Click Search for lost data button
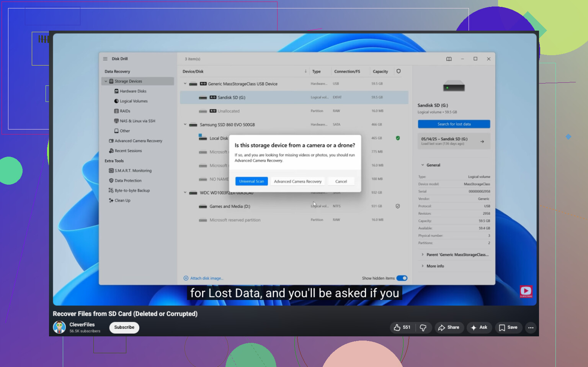This screenshot has width=588, height=367. 454,124
